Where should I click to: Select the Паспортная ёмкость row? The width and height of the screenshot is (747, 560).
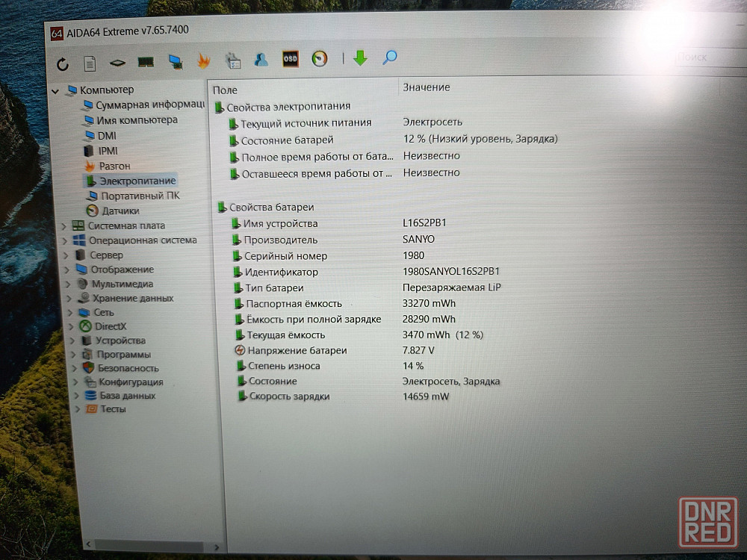click(345, 303)
